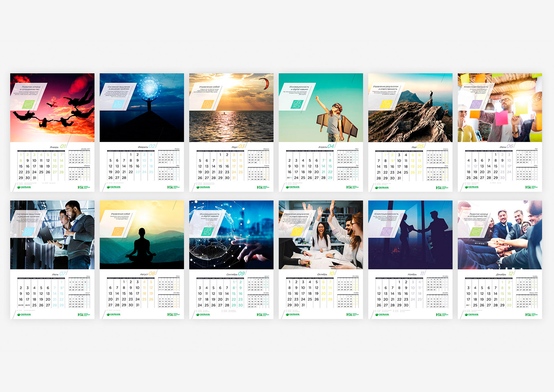Click the Sberbank logo on the December page

[471, 314]
